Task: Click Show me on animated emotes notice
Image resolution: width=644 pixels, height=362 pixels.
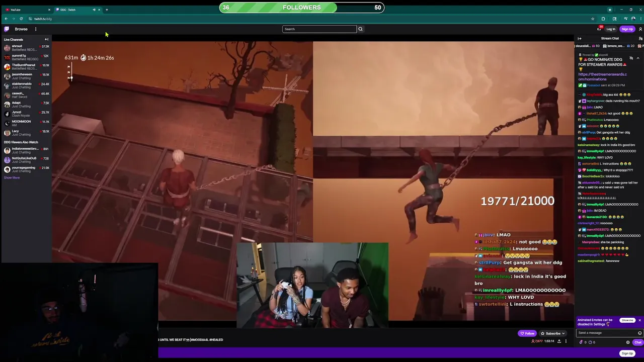Action: coord(627,320)
